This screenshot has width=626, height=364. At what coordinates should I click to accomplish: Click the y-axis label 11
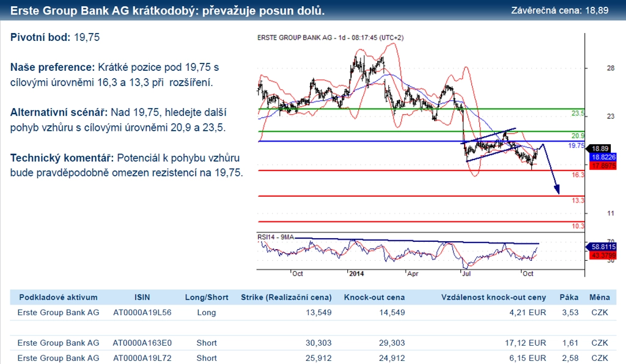611,213
